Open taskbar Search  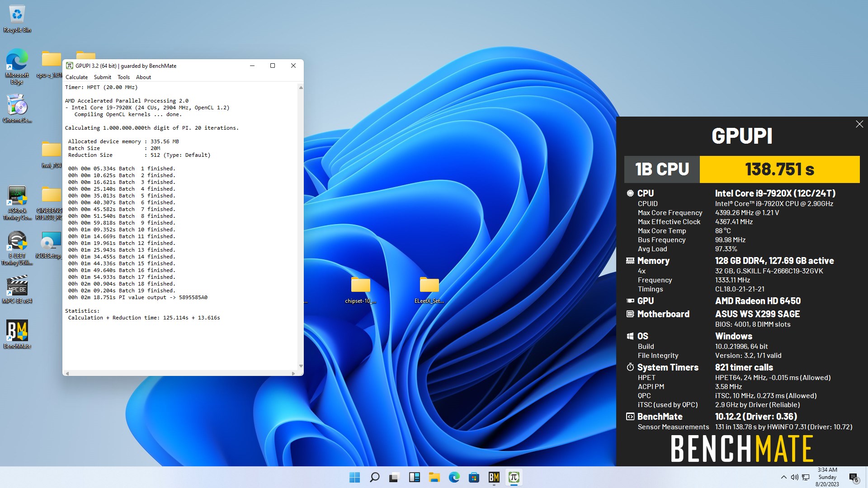(374, 477)
